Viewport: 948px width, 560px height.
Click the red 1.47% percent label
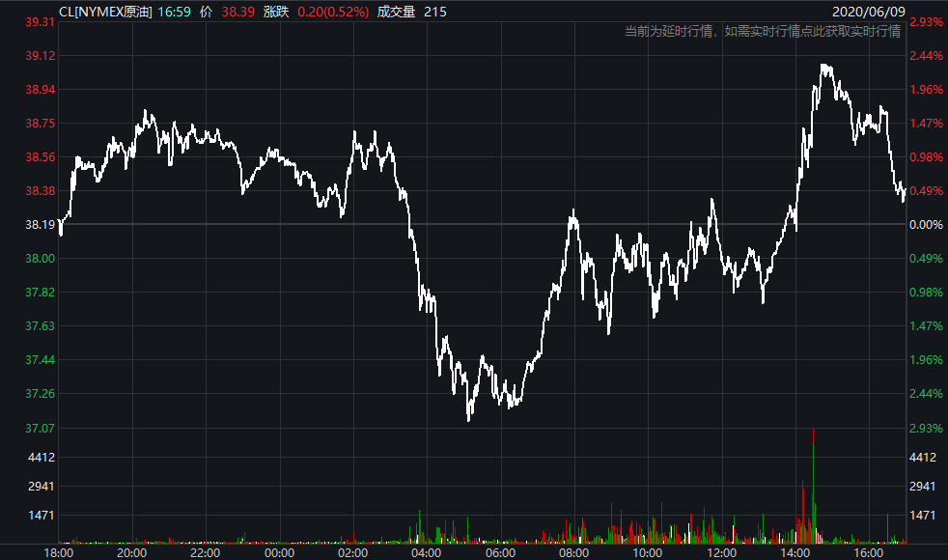[x=926, y=124]
